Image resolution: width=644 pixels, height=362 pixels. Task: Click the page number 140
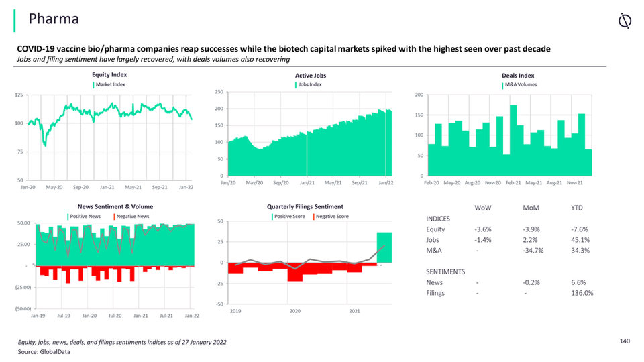pos(625,341)
